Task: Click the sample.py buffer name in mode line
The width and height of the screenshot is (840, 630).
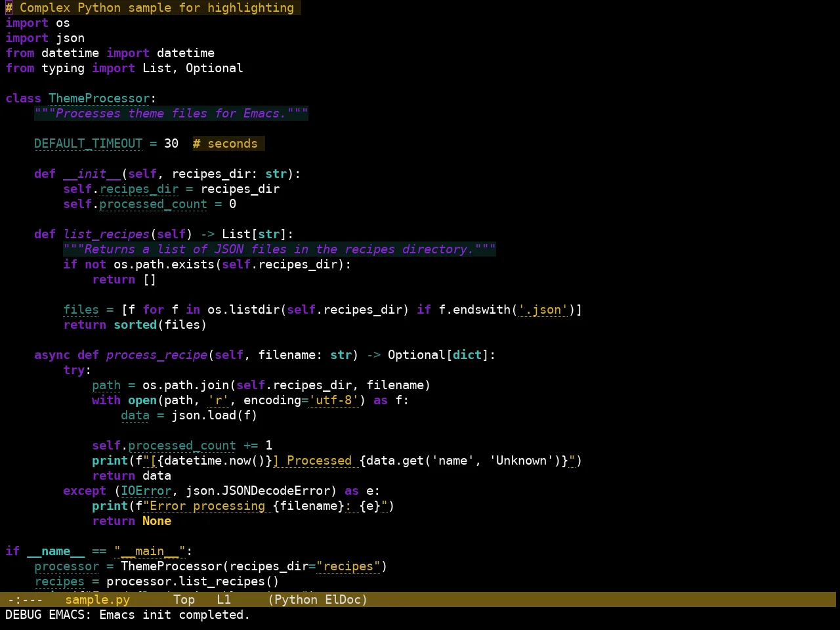Action: pos(98,600)
